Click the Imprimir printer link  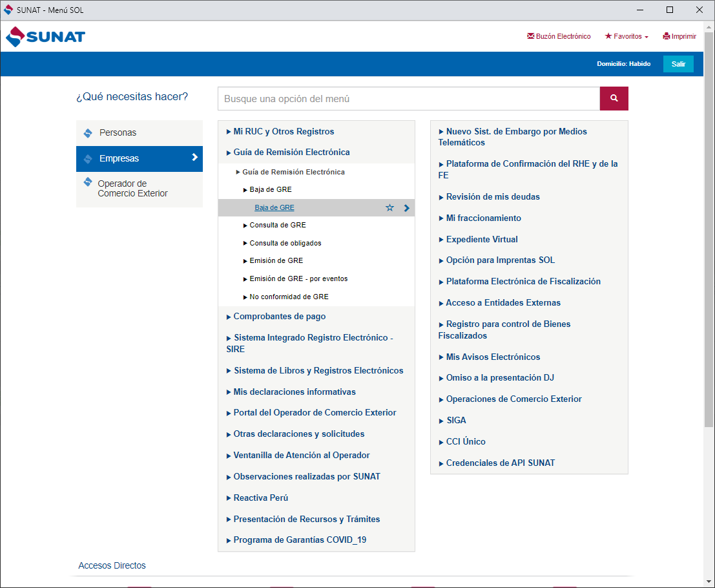(x=679, y=36)
